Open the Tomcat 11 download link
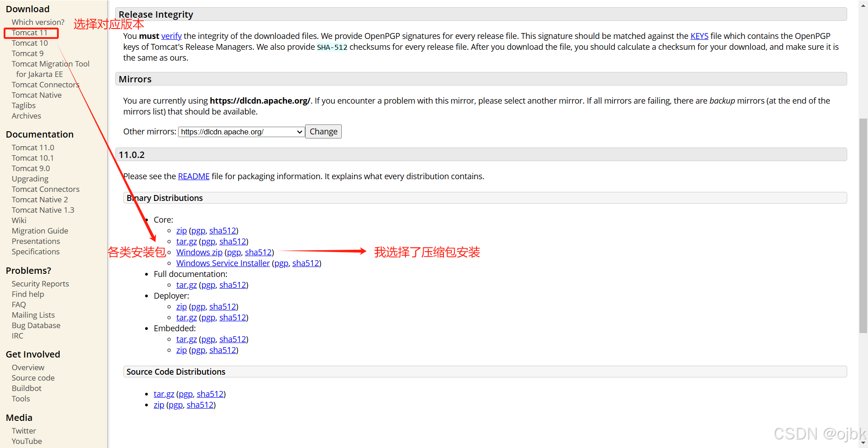 [29, 33]
